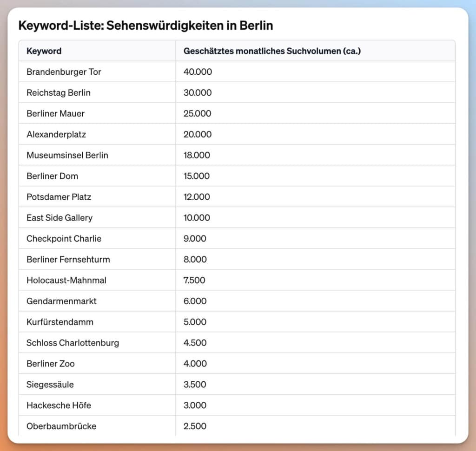
Task: Select the 'Brandenburger Tor' keyword cell
Action: tap(64, 72)
